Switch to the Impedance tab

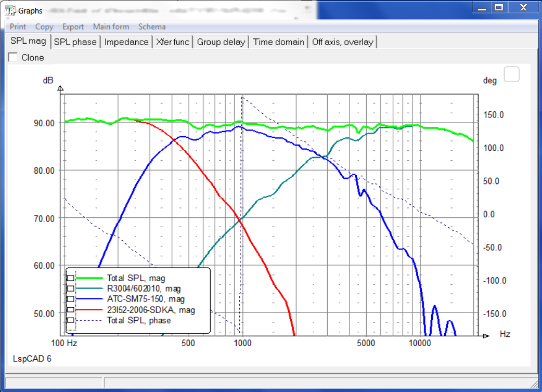pos(126,42)
